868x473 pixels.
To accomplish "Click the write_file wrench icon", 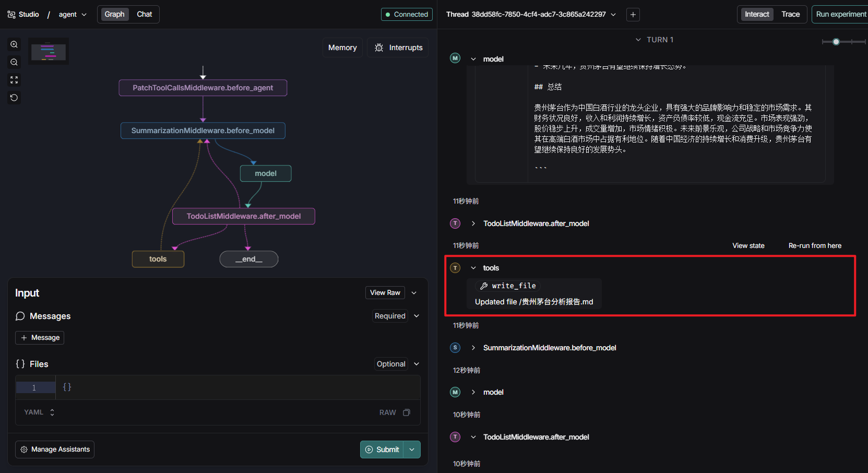I will pos(484,286).
